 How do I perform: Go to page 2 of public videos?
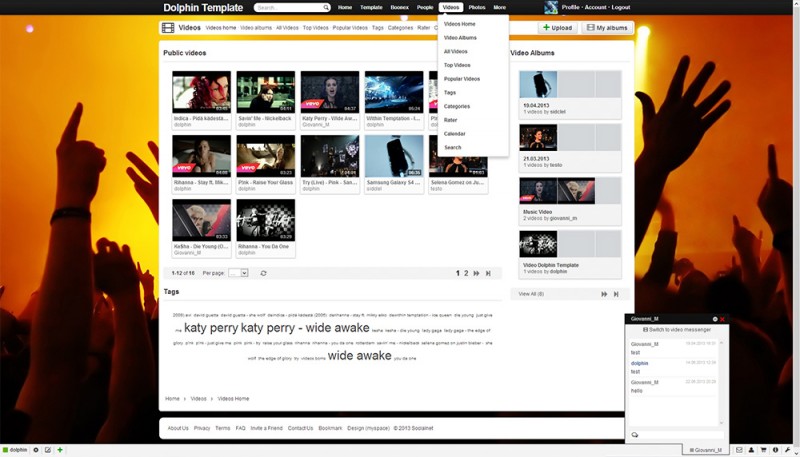pos(466,273)
